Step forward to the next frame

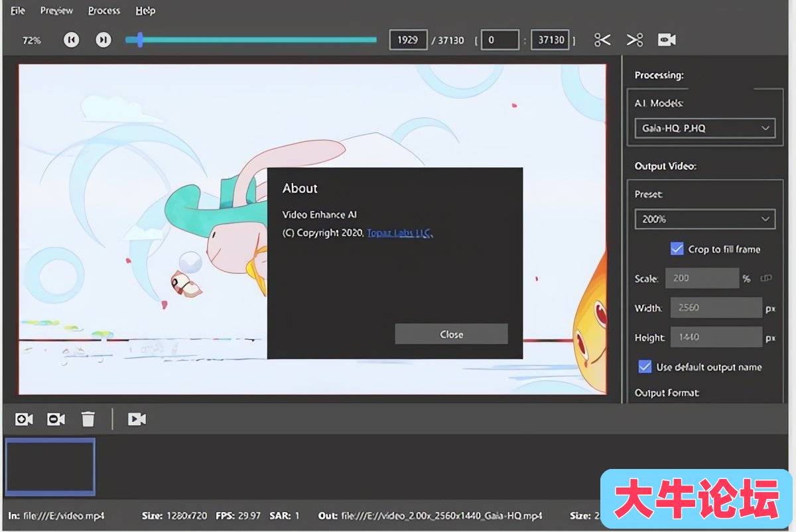(x=103, y=40)
